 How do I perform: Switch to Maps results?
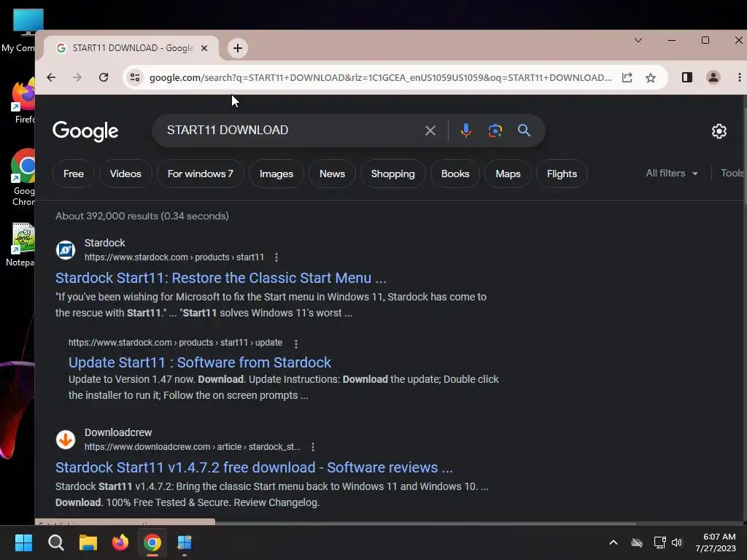pos(508,174)
